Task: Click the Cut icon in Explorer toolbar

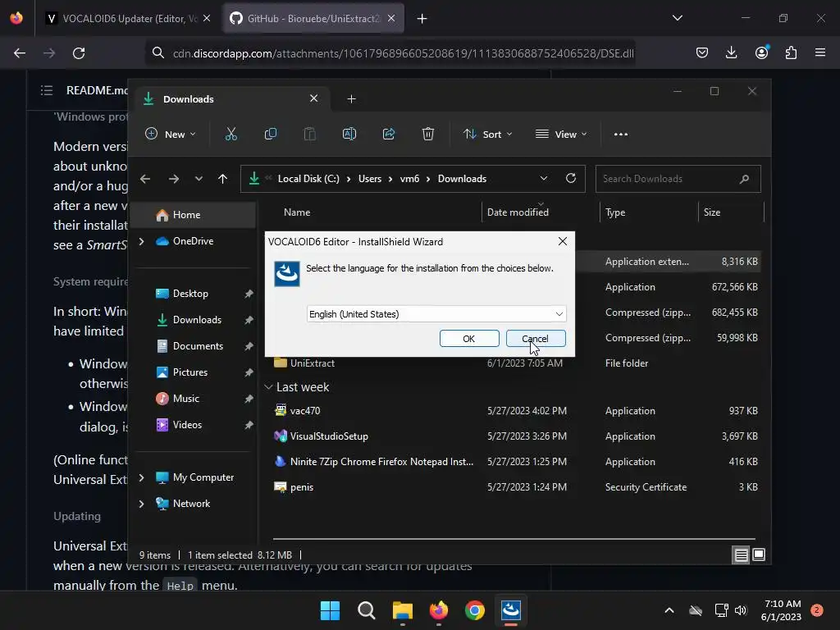Action: [x=231, y=134]
